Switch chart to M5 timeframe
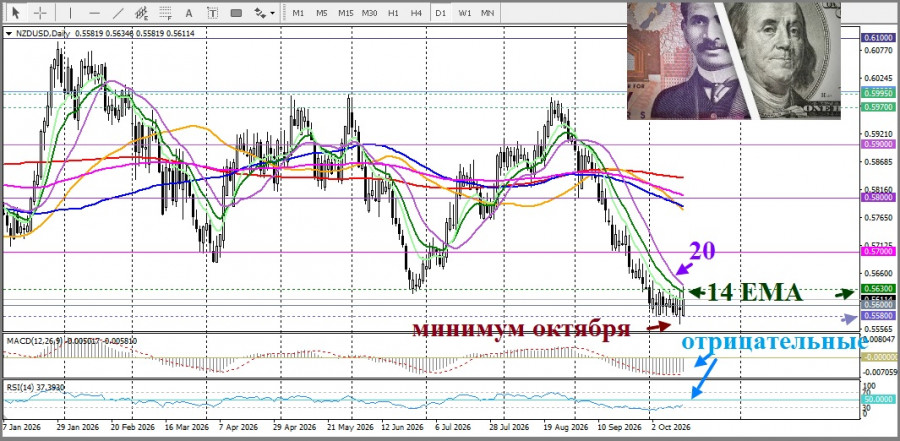The height and width of the screenshot is (441, 900). click(321, 13)
